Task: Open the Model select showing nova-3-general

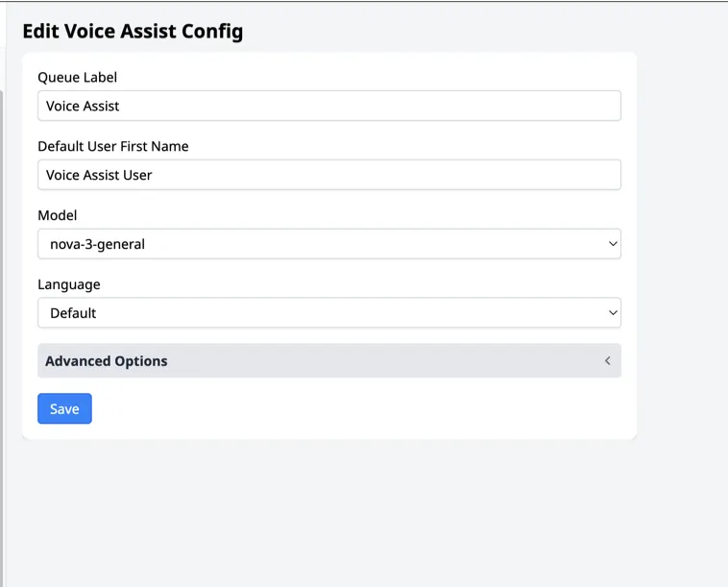Action: pyautogui.click(x=328, y=244)
